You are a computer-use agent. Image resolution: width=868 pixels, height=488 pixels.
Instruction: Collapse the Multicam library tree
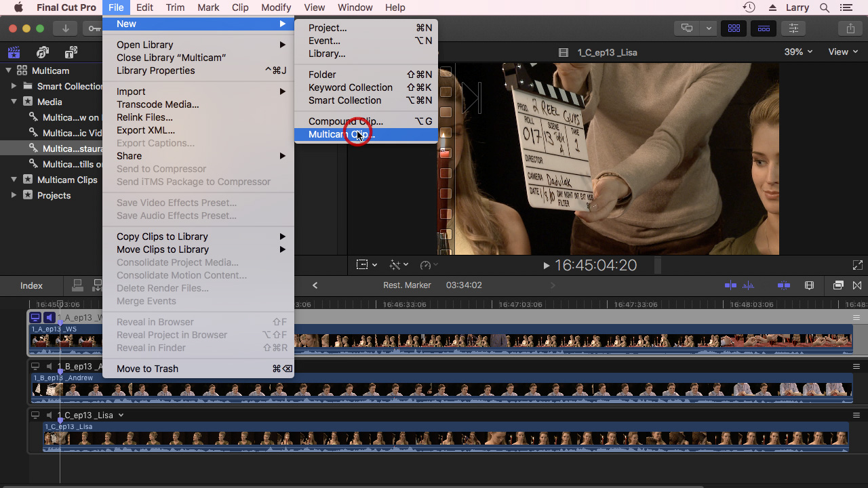9,70
